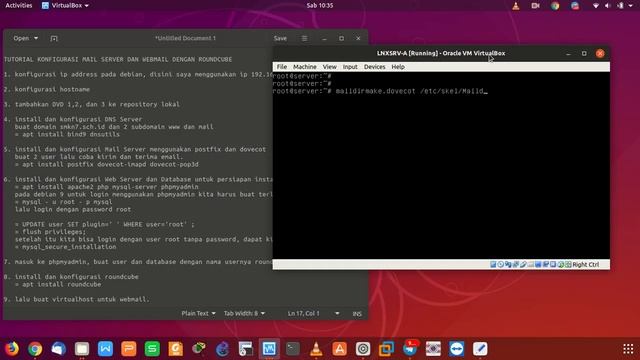Image resolution: width=640 pixels, height=360 pixels.
Task: Open the File menu in VirtualBox
Action: tap(282, 67)
